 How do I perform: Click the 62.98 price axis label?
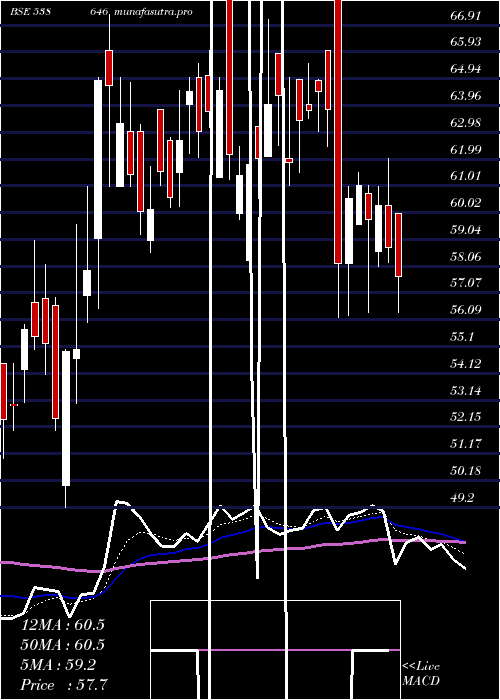(466, 122)
